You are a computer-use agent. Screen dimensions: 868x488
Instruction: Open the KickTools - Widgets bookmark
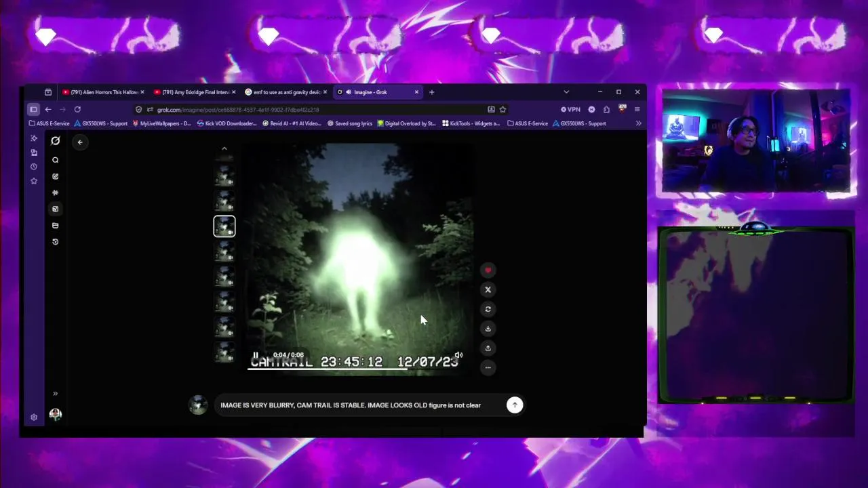(471, 123)
